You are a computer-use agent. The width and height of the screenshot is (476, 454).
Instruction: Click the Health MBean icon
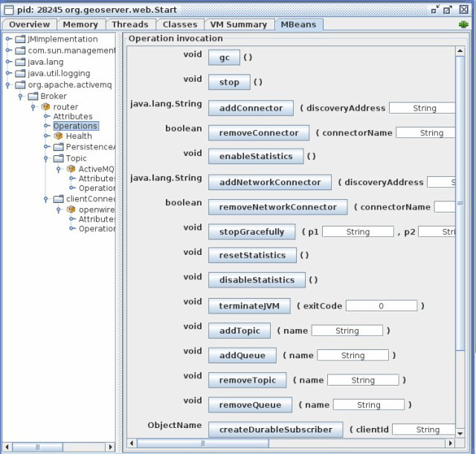tap(58, 136)
